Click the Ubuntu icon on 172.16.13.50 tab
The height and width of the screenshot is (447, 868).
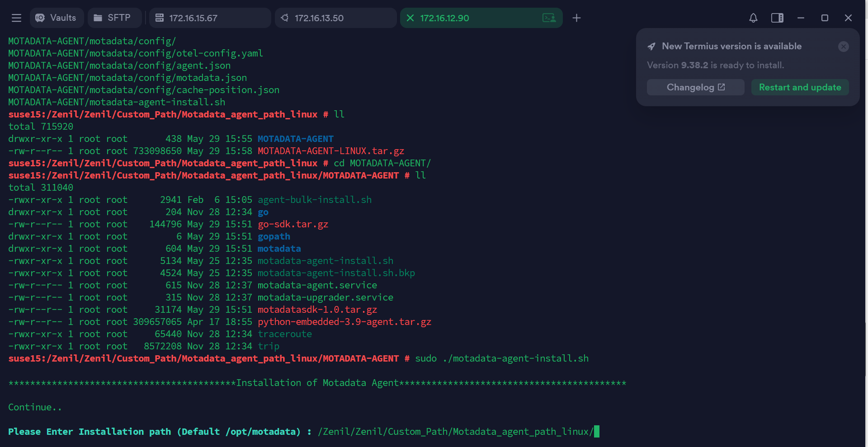[284, 18]
